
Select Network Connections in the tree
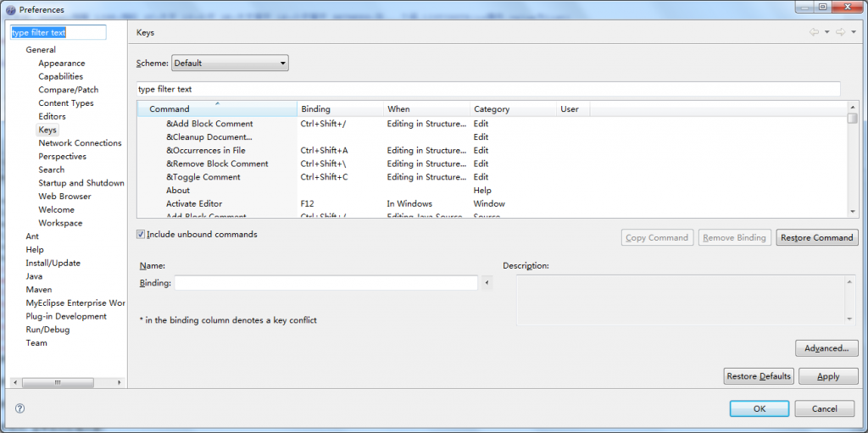(81, 143)
